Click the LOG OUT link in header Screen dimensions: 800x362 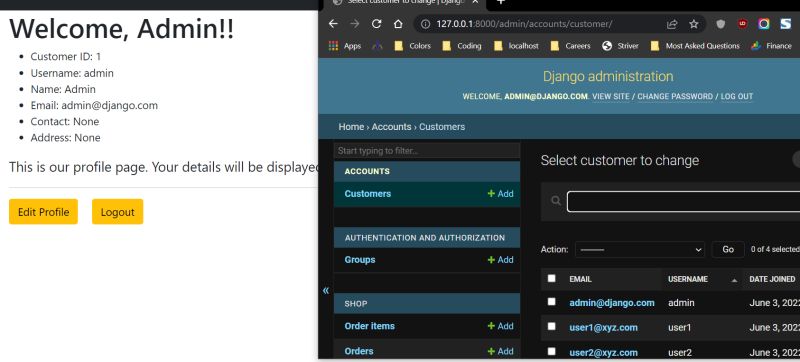(737, 96)
